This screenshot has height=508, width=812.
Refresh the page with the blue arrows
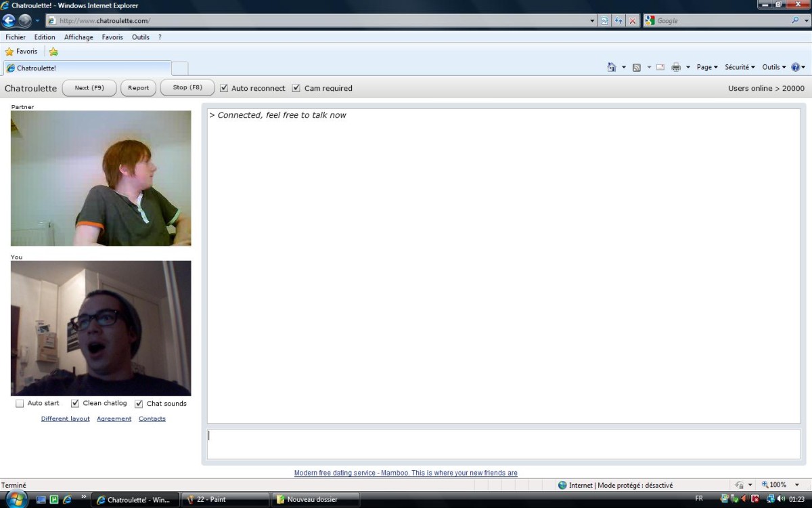618,21
